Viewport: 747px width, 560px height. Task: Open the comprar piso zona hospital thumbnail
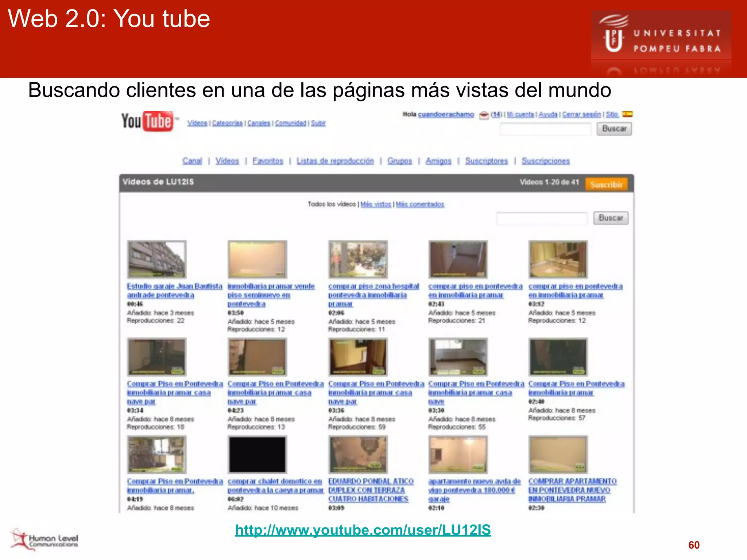(358, 259)
